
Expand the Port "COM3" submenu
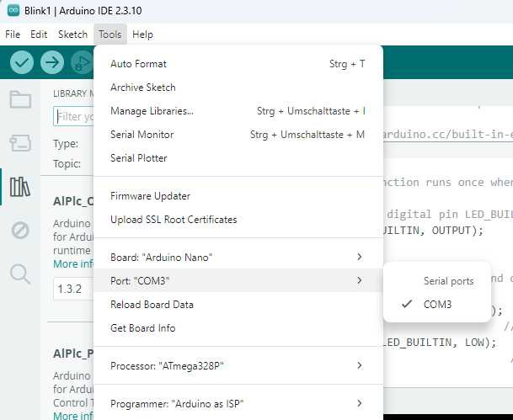[238, 280]
